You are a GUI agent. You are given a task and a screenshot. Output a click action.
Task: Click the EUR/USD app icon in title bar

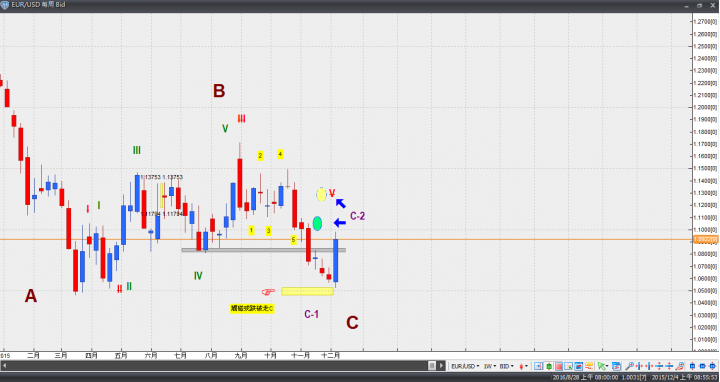tap(4, 4)
